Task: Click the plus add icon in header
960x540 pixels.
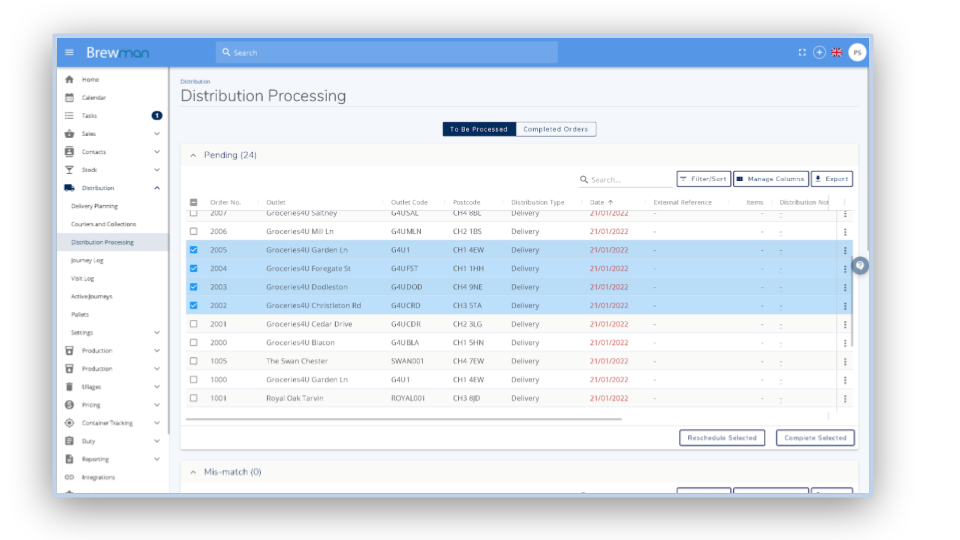Action: [819, 53]
